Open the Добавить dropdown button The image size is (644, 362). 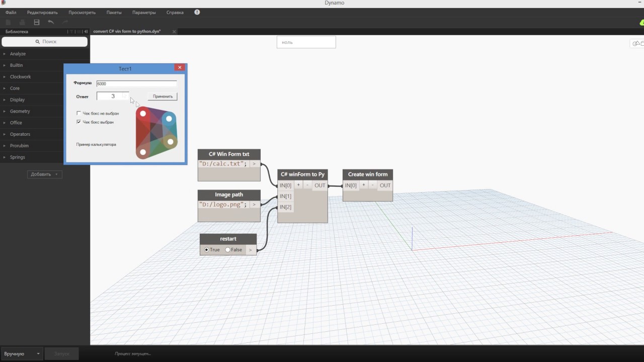click(44, 174)
